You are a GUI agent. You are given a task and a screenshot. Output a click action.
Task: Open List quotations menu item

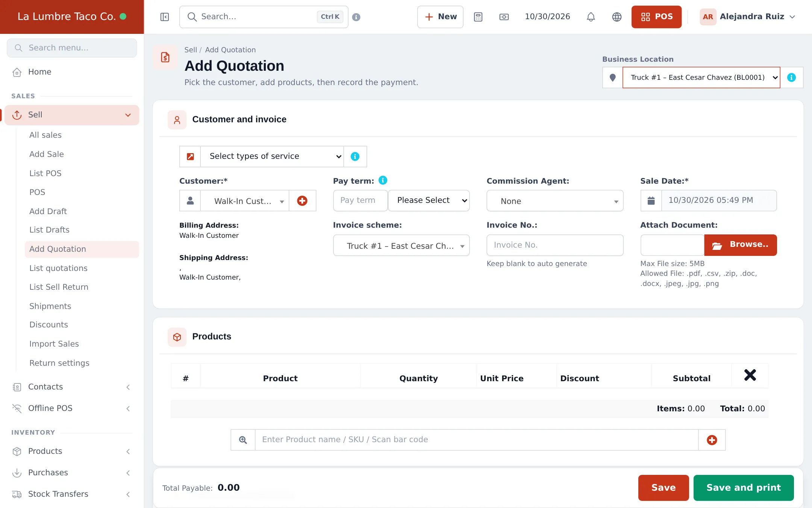pyautogui.click(x=58, y=268)
